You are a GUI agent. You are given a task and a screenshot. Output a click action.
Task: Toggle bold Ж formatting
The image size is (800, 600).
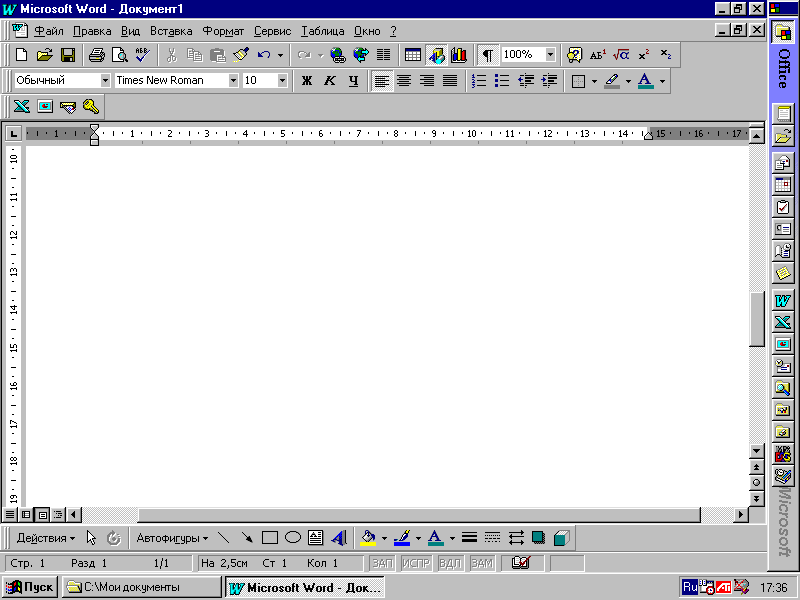coord(307,81)
